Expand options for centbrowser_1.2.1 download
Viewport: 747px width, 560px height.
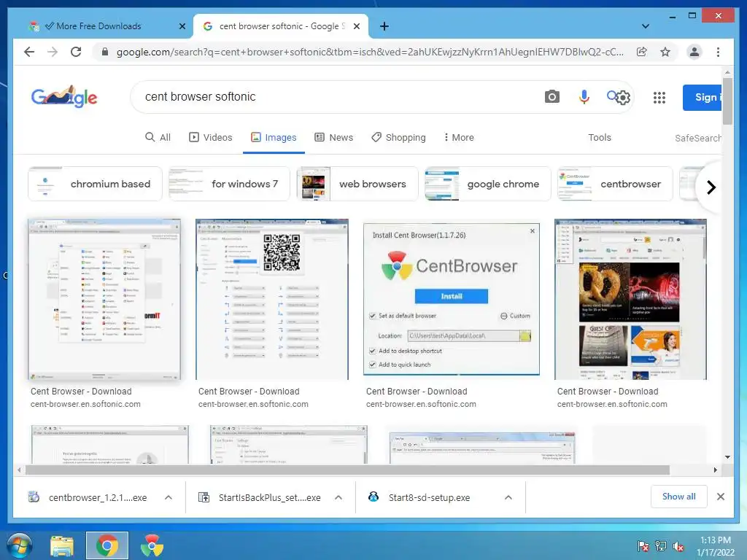(x=169, y=497)
